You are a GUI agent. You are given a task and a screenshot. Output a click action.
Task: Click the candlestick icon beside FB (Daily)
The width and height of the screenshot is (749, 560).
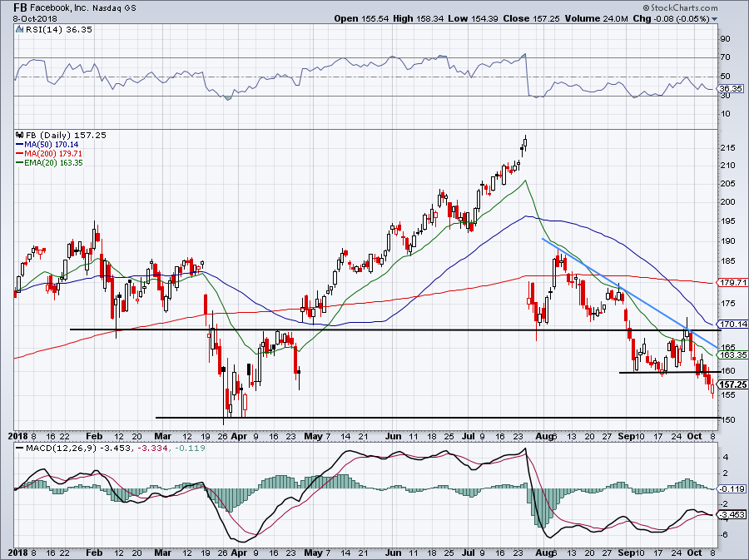point(20,135)
